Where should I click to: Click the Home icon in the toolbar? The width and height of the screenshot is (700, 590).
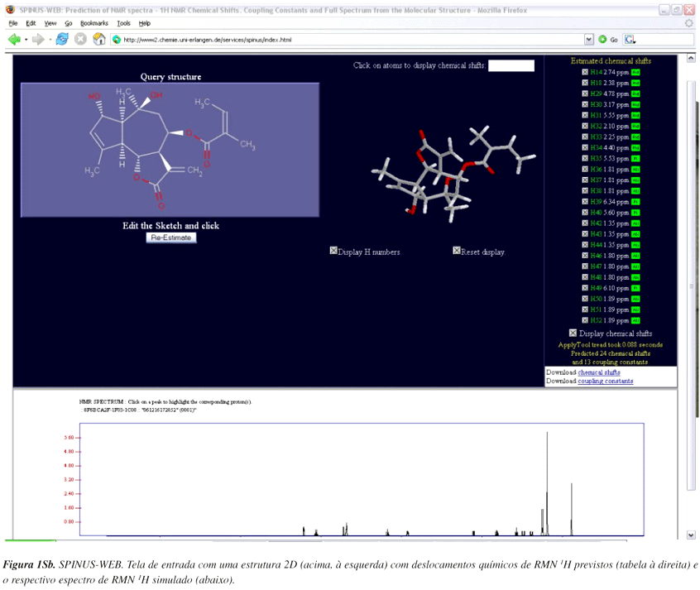[99, 38]
